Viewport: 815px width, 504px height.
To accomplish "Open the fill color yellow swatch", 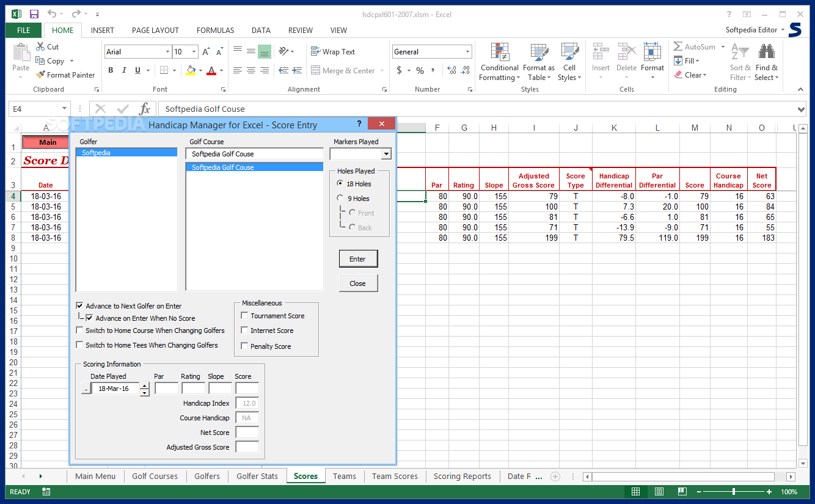I will (x=191, y=70).
